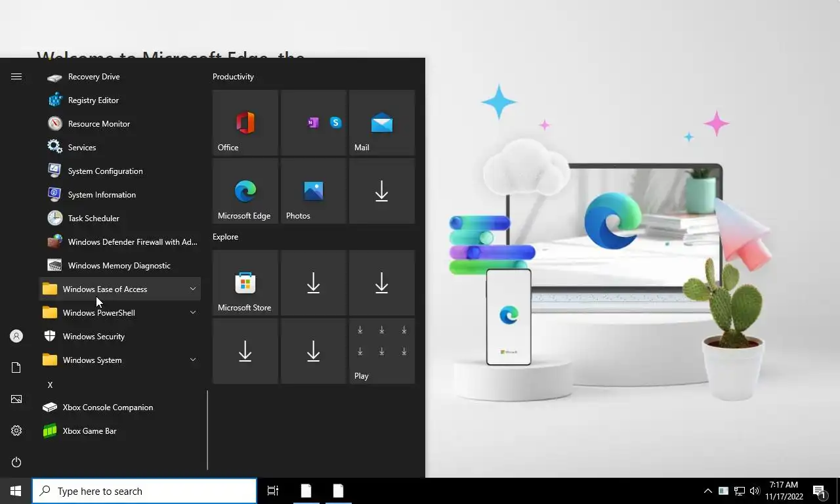This screenshot has height=504, width=840.
Task: Open the Mail tile
Action: tap(382, 123)
